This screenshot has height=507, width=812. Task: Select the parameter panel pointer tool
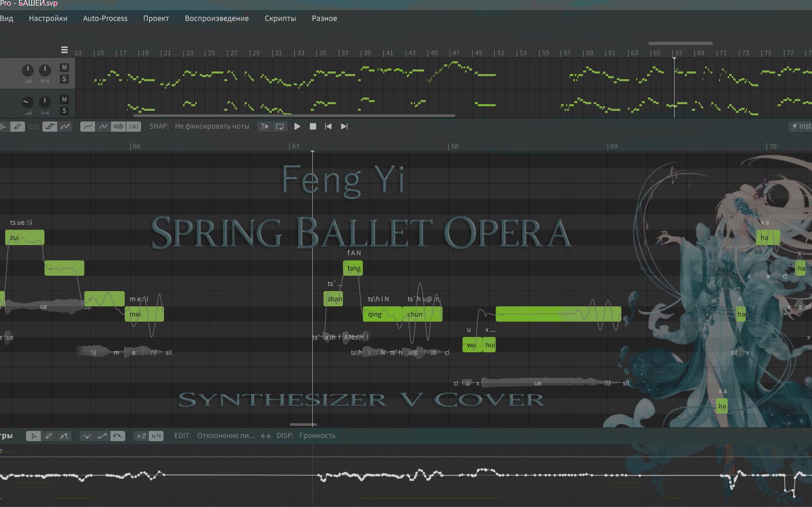33,436
